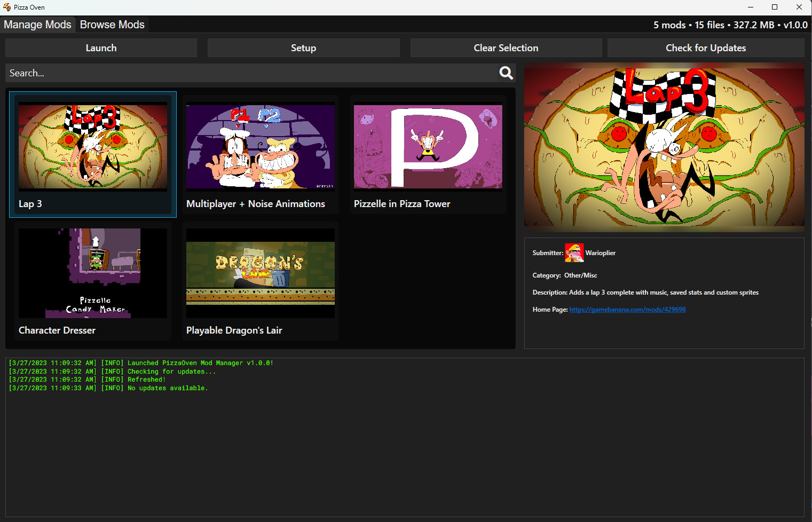The image size is (812, 522).
Task: Click the submitter name 'Wariopilier'
Action: tap(601, 253)
